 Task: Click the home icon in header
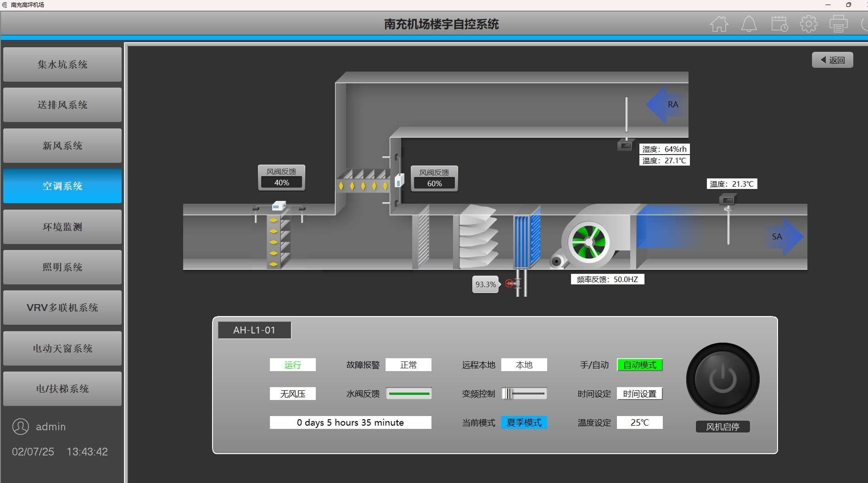(x=719, y=24)
